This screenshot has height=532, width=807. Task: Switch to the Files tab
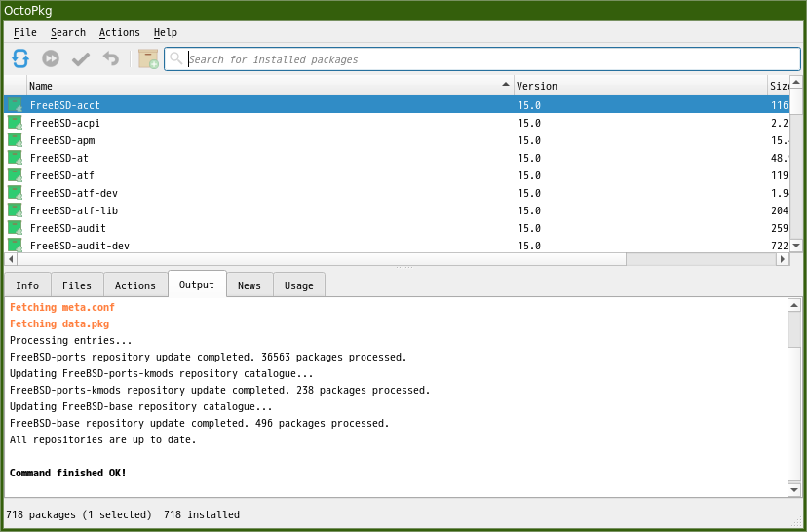pos(77,285)
